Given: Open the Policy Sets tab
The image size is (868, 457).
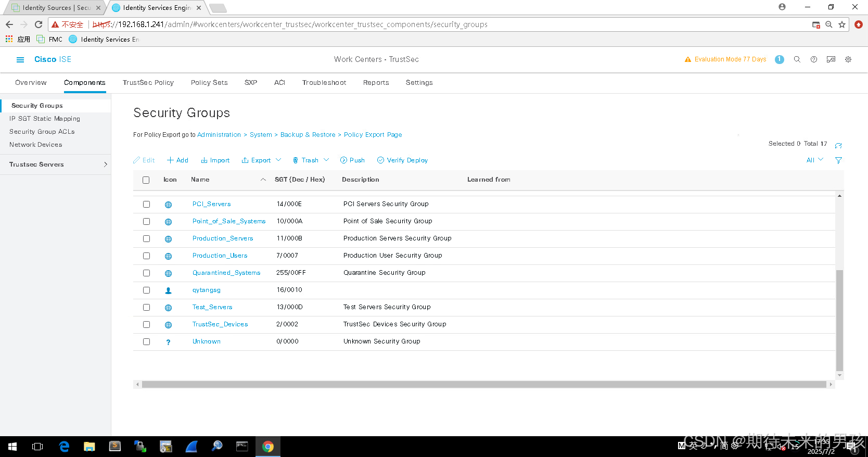Looking at the screenshot, I should coord(209,83).
